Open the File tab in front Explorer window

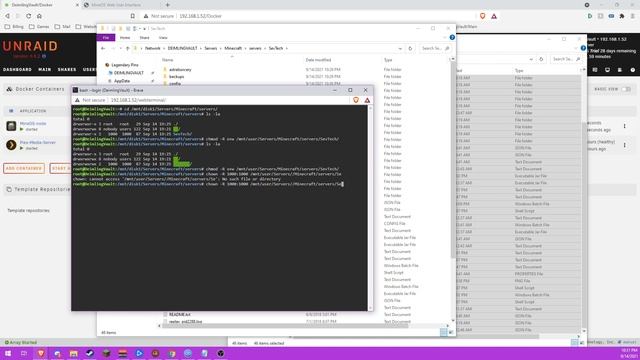[106, 38]
